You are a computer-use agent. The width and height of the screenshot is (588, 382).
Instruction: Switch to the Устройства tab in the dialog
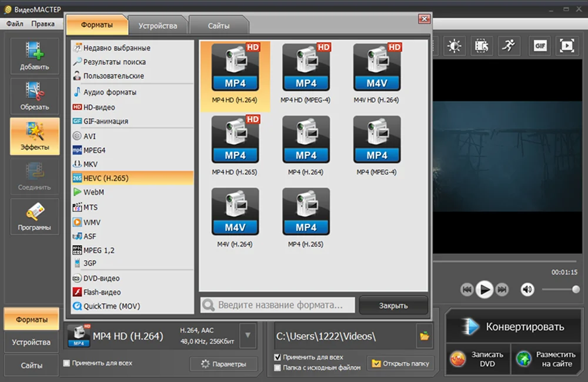pyautogui.click(x=158, y=26)
